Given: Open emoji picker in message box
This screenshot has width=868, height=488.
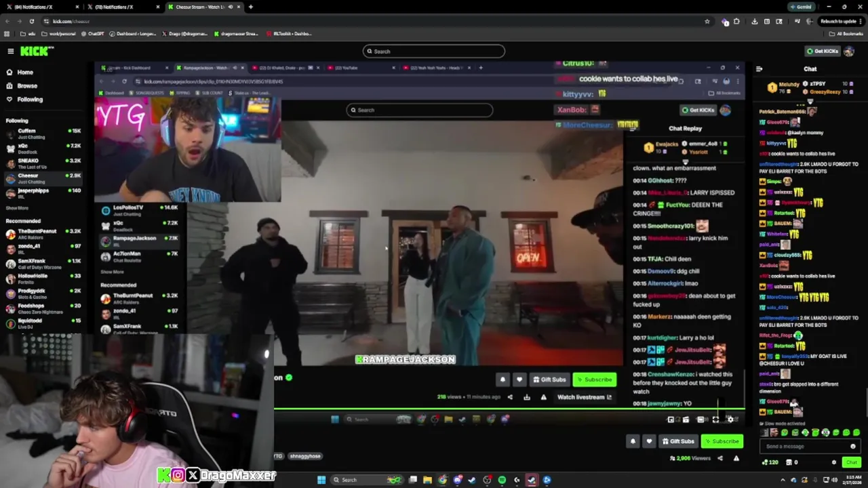Looking at the screenshot, I should click(853, 446).
